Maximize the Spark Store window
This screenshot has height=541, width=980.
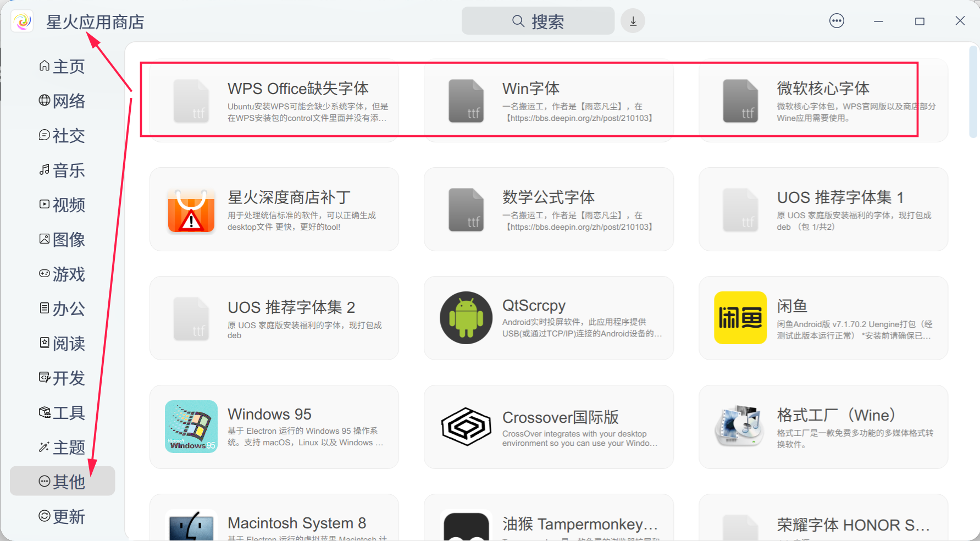920,21
